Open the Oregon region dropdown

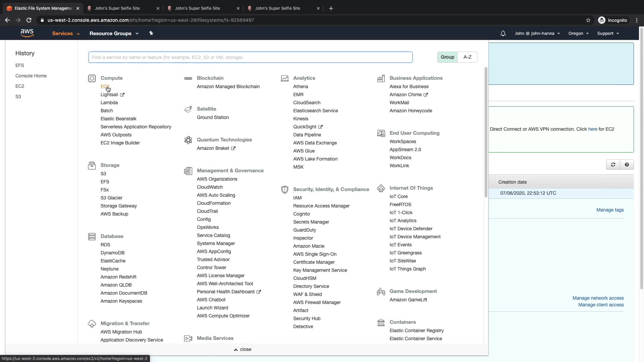pyautogui.click(x=578, y=34)
